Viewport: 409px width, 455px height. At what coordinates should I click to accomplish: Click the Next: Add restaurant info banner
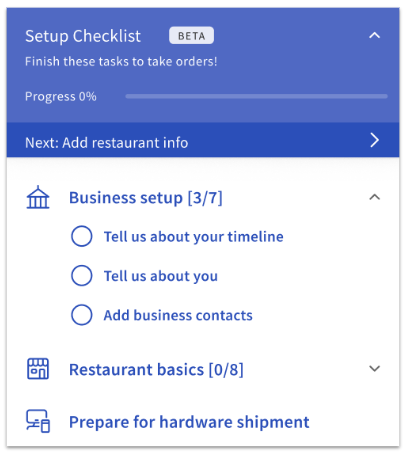coord(203,140)
